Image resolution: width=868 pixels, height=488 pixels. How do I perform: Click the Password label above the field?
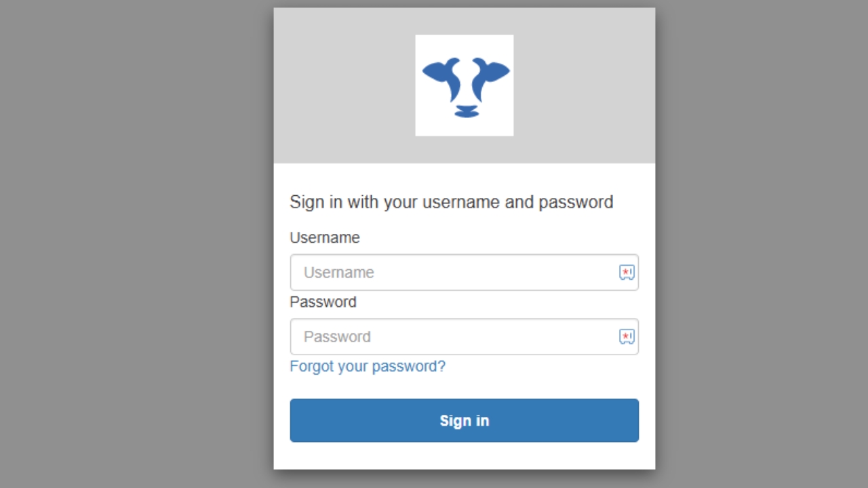[x=323, y=302]
